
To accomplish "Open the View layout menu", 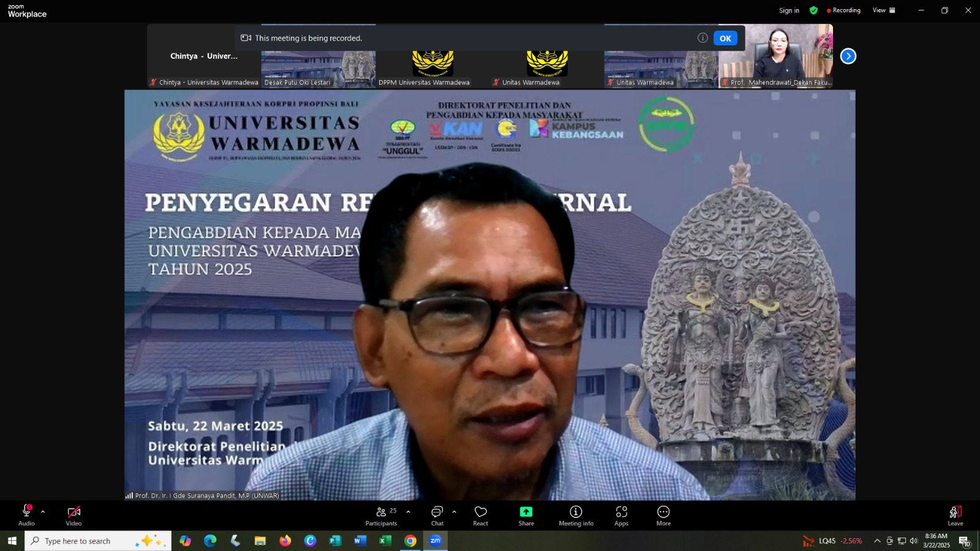I will (x=884, y=10).
